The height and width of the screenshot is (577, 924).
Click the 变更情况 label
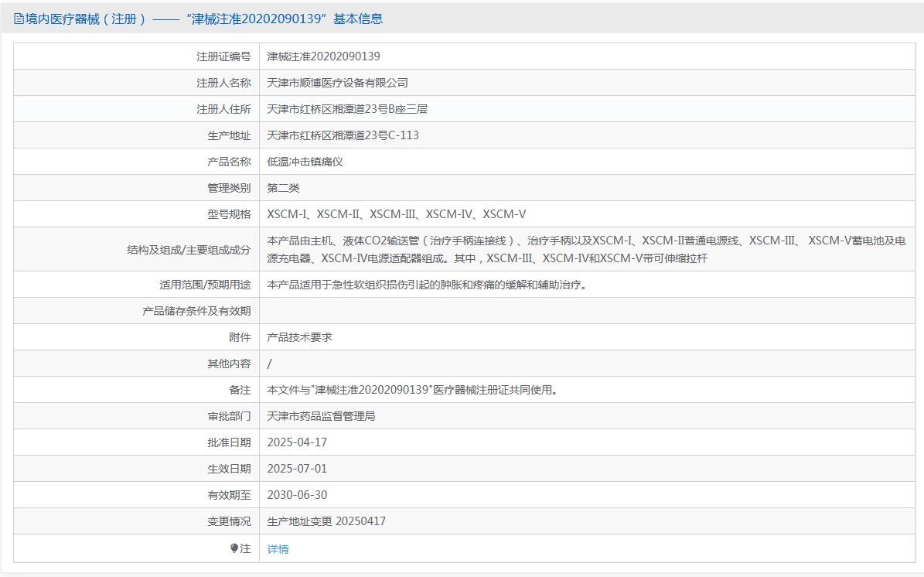click(x=229, y=521)
